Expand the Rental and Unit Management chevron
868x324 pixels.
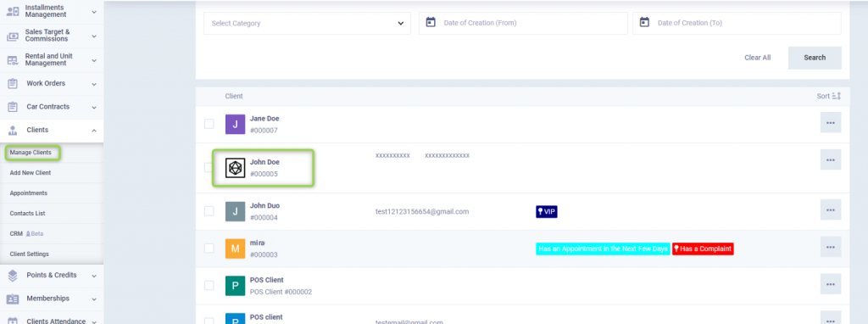94,60
